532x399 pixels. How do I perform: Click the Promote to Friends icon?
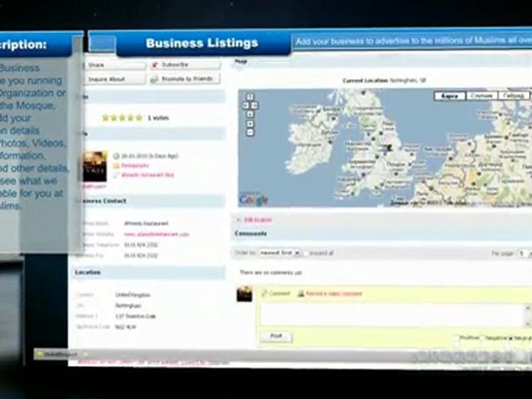pyautogui.click(x=155, y=79)
